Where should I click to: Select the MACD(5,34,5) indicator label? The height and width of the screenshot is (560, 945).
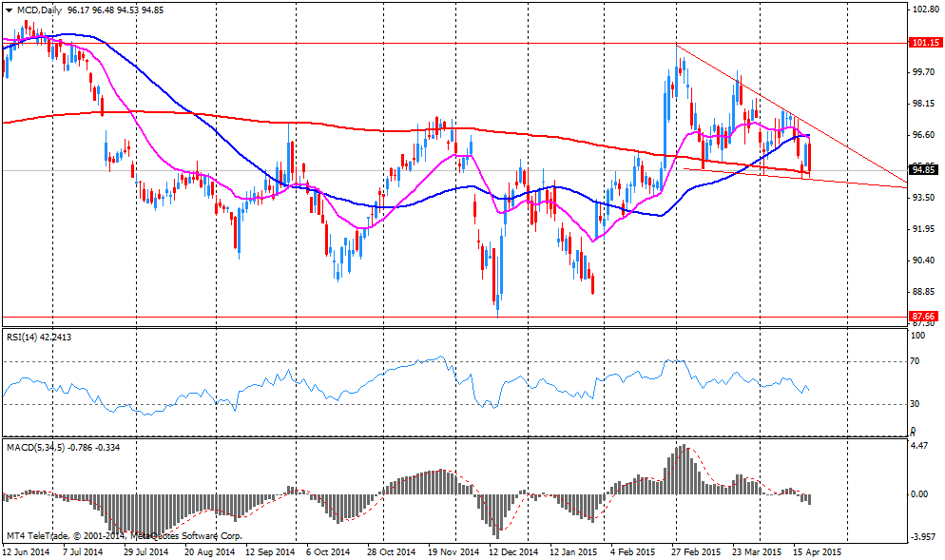coord(64,447)
